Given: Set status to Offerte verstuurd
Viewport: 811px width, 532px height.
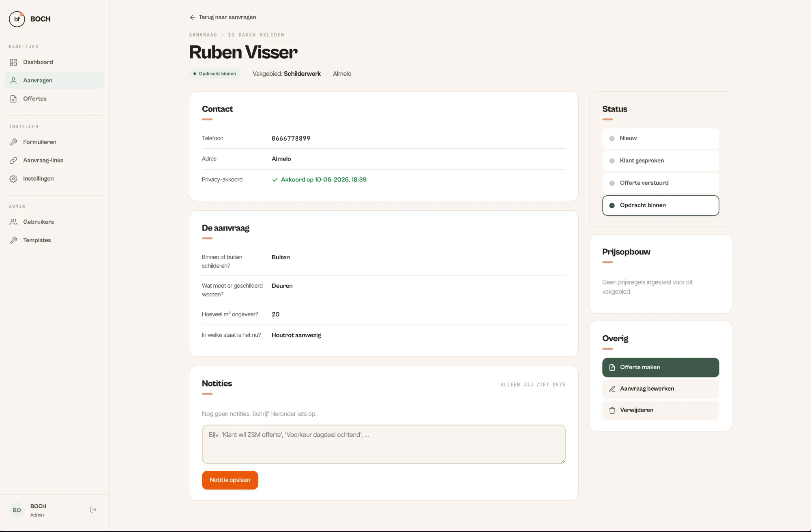Looking at the screenshot, I should tap(661, 183).
